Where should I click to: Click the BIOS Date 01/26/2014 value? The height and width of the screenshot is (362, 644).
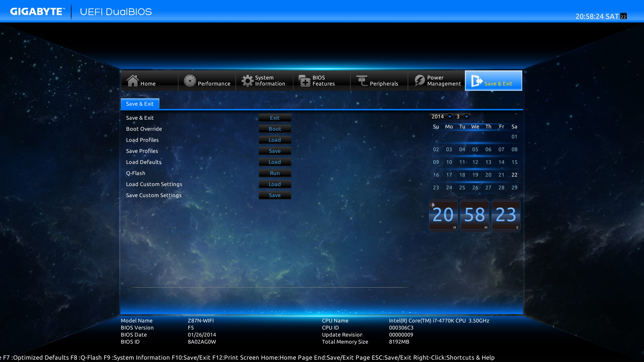click(202, 335)
